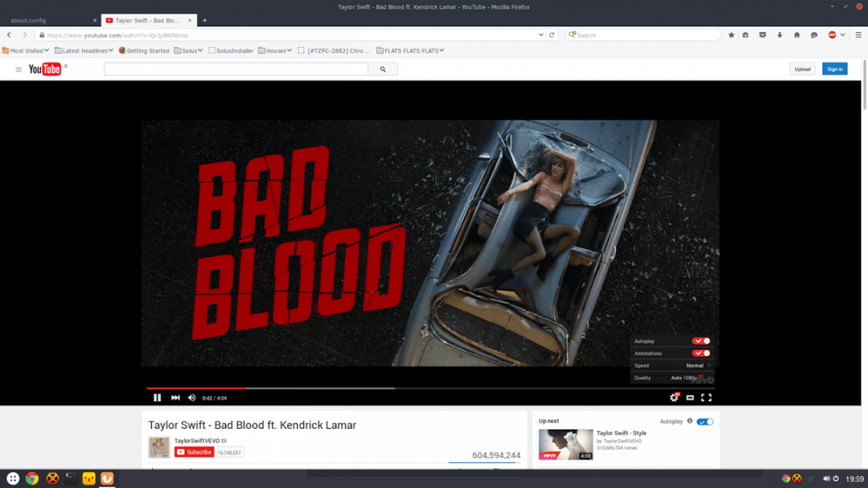Viewport: 868px width, 488px height.
Task: Open the video settings gear
Action: [674, 397]
